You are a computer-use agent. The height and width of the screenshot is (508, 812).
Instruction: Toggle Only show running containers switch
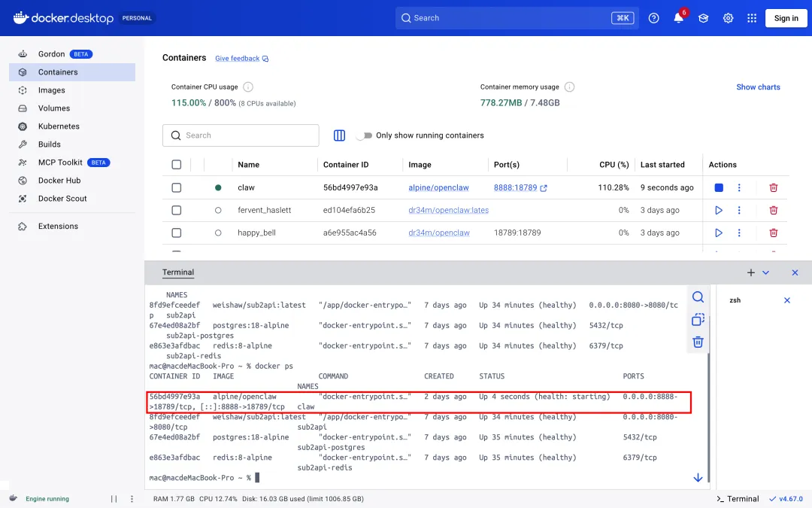(x=365, y=135)
